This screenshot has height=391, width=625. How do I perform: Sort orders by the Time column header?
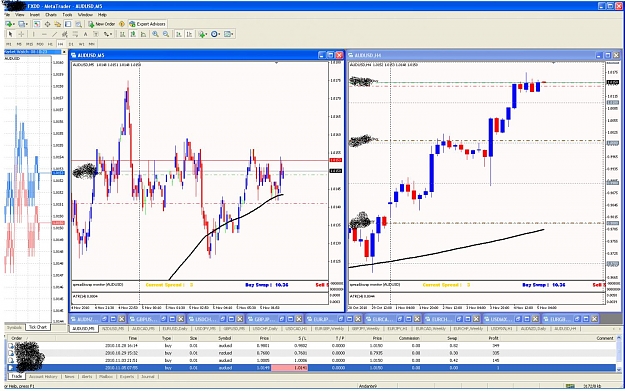pos(132,338)
